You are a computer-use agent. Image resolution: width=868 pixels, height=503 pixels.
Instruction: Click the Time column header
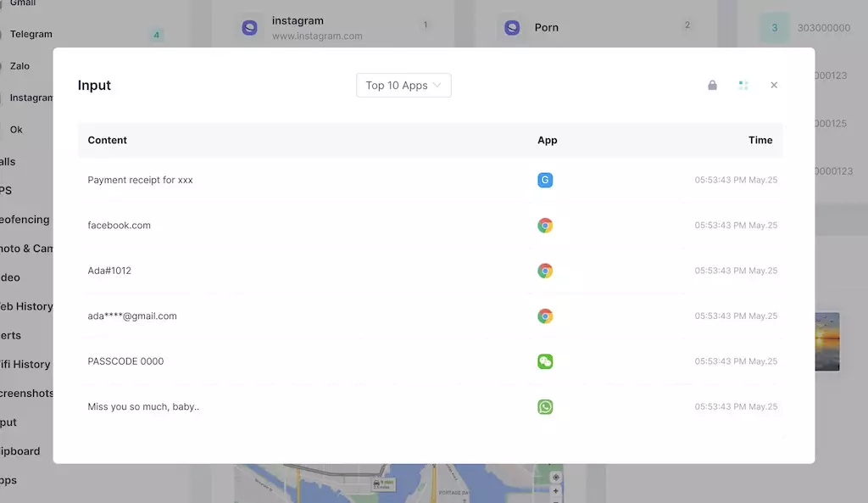(759, 141)
